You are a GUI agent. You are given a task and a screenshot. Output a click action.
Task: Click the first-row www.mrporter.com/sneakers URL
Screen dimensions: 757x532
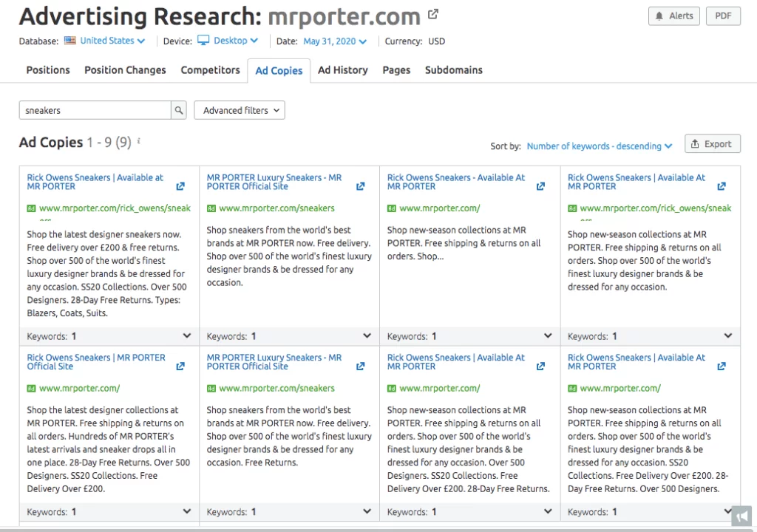click(276, 208)
